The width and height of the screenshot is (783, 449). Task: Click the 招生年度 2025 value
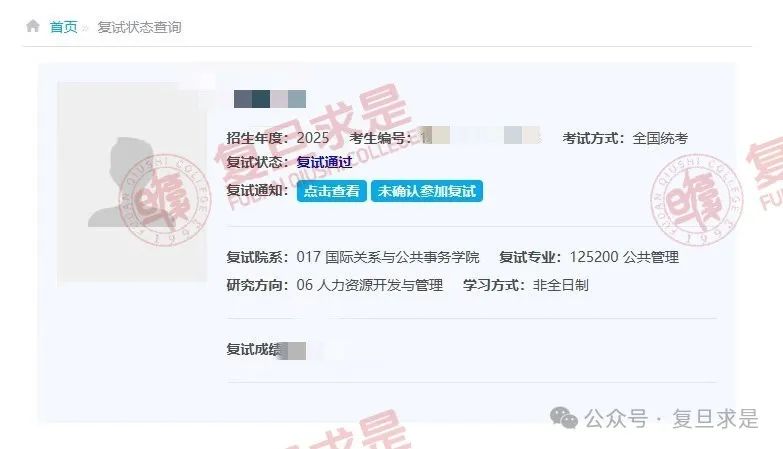[x=313, y=138]
